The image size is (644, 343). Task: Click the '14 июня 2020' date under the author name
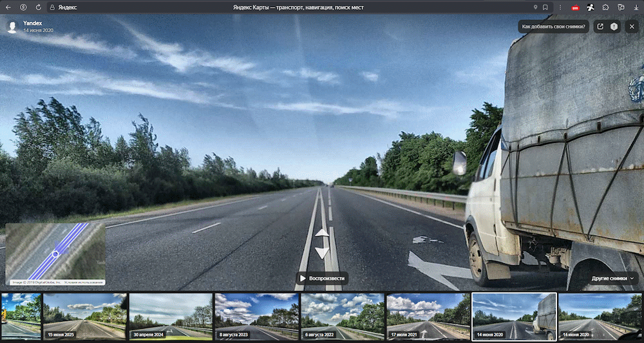click(x=38, y=30)
